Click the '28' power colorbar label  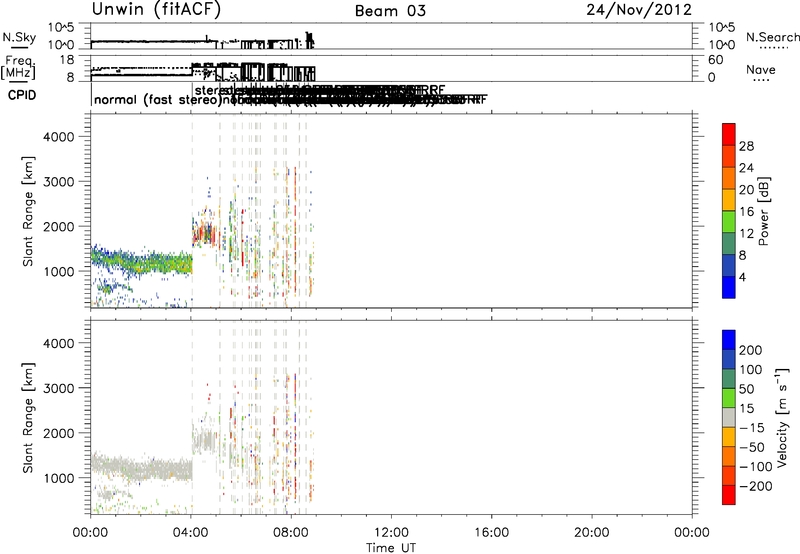746,146
